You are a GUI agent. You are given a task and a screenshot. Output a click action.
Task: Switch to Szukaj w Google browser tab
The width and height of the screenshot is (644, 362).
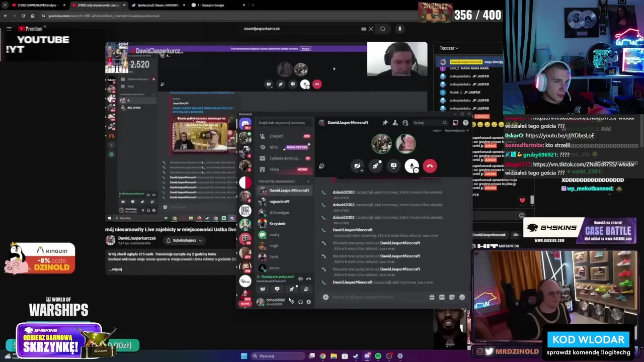[x=218, y=5]
